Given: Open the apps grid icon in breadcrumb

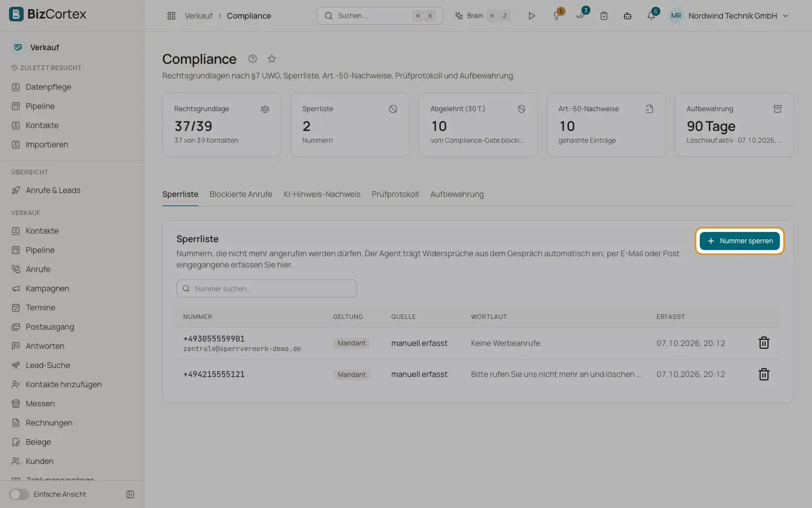Looking at the screenshot, I should click(x=171, y=16).
